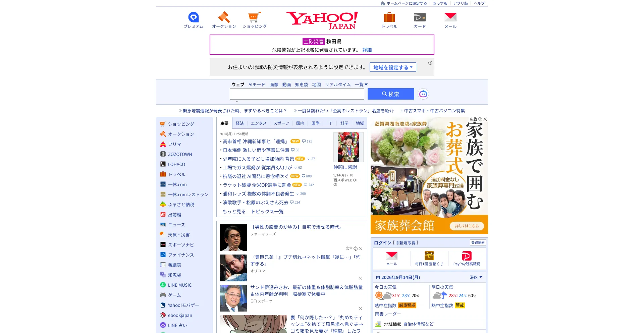This screenshot has width=644, height=333.
Task: Open the 雨雲レーダー link
Action: (x=388, y=314)
